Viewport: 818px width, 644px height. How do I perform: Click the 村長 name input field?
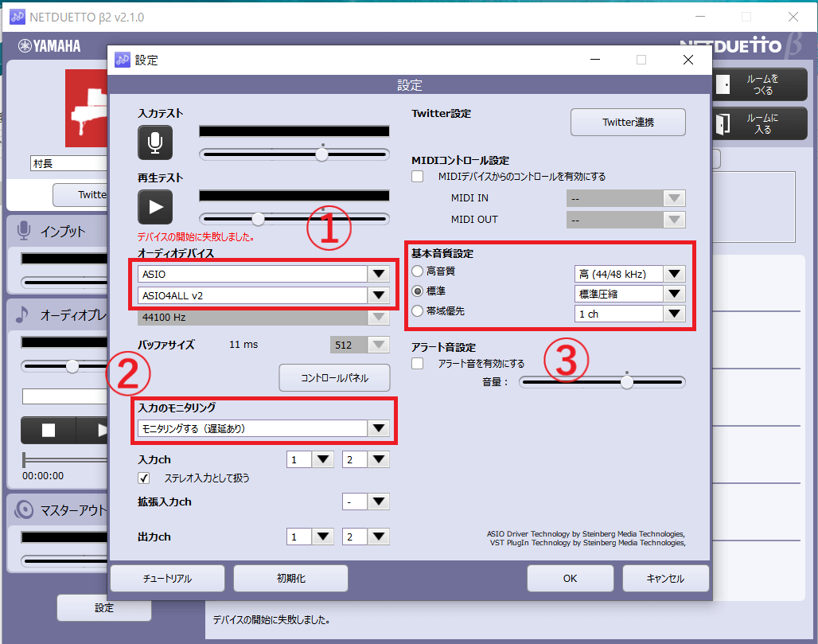click(x=69, y=163)
